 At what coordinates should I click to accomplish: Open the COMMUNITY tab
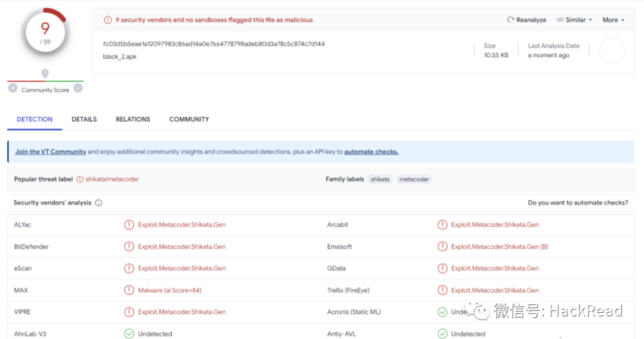[x=189, y=119]
